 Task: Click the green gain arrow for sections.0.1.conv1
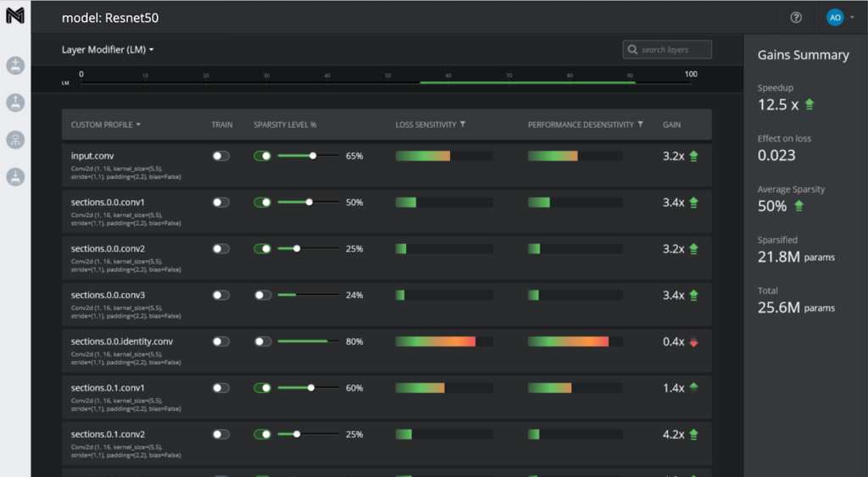tap(693, 387)
